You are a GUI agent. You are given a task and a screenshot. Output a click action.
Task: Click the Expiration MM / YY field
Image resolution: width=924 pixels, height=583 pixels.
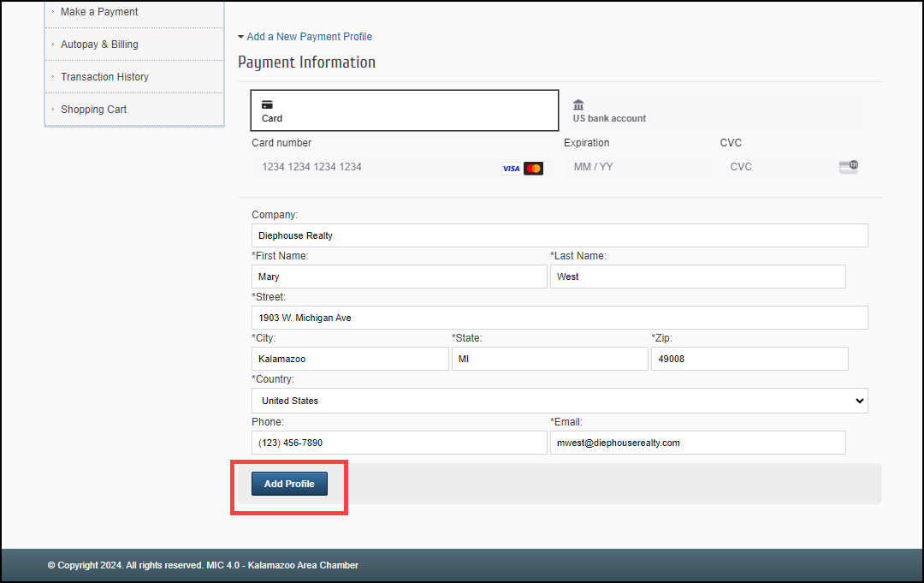637,167
